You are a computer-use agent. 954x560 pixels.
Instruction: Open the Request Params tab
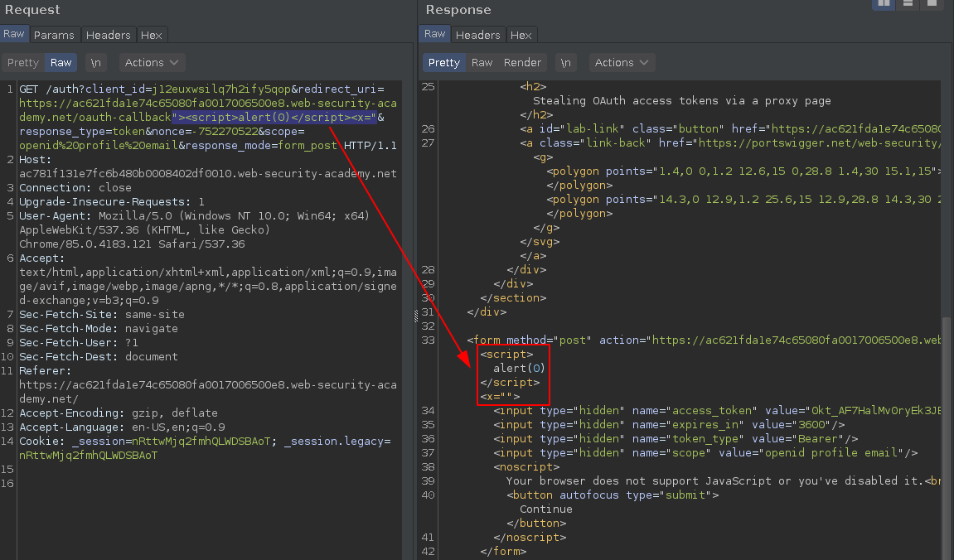[x=54, y=36]
